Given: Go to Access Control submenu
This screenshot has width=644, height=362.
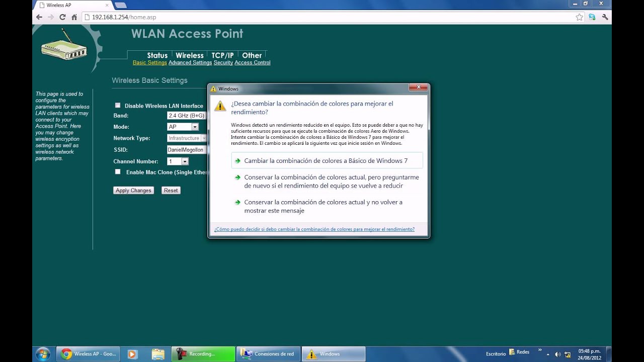Looking at the screenshot, I should (x=252, y=63).
